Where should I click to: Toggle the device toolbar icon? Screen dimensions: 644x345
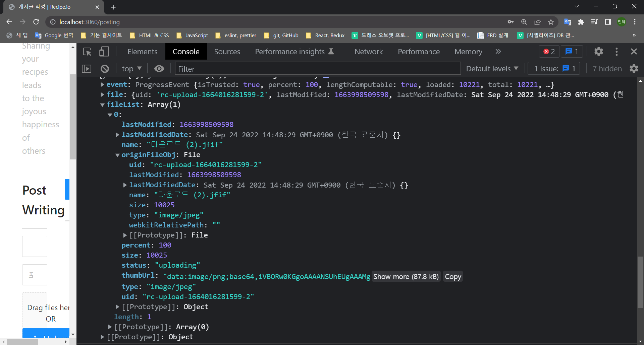(x=104, y=52)
